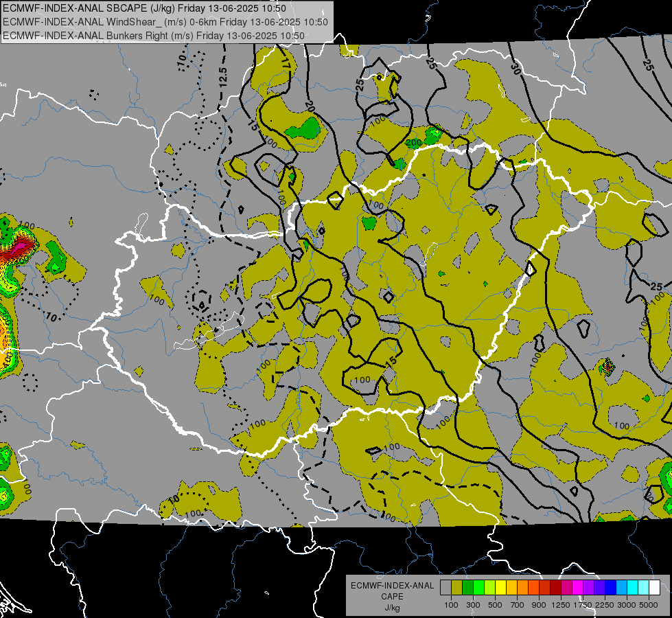Screen dimensions: 672x618
Task: Click the yellow swatch in the CAPE legend
Action: (x=500, y=588)
